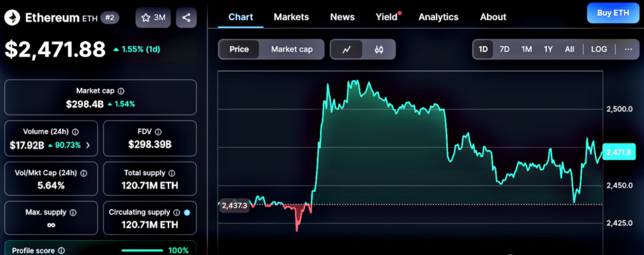Viewport: 644px width, 255px height.
Task: Click the share icon button
Action: point(186,18)
